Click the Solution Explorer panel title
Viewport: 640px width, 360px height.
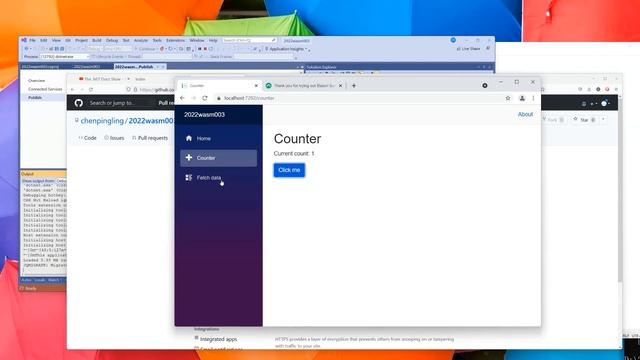point(321,67)
